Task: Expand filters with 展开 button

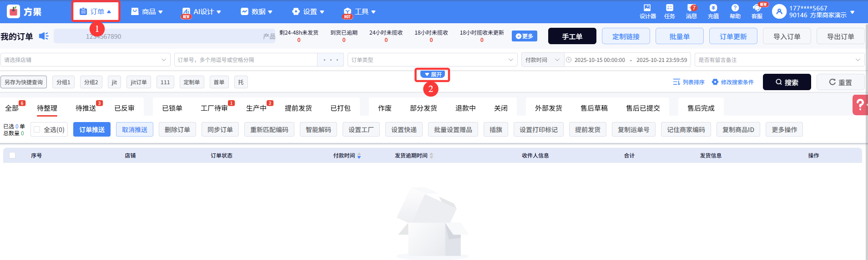Action: (x=433, y=74)
